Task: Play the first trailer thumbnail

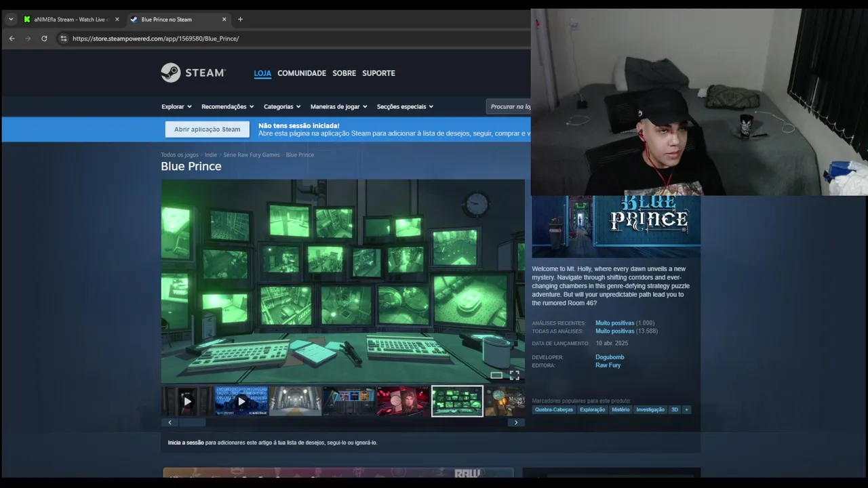Action: 187,401
